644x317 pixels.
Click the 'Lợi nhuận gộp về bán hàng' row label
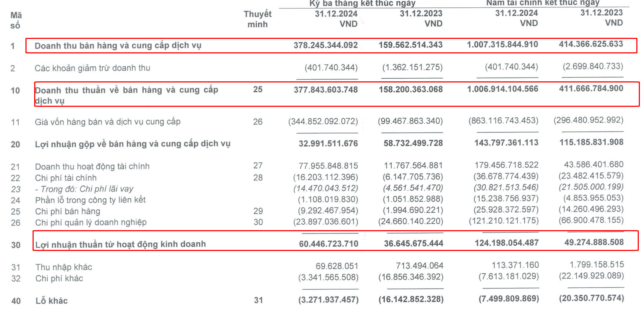(x=132, y=144)
